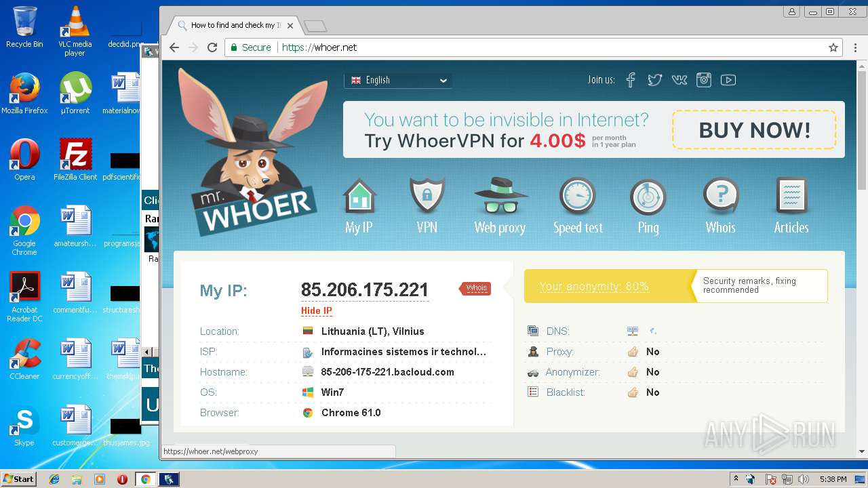
Task: Open the Whois question mark icon
Action: 720,197
